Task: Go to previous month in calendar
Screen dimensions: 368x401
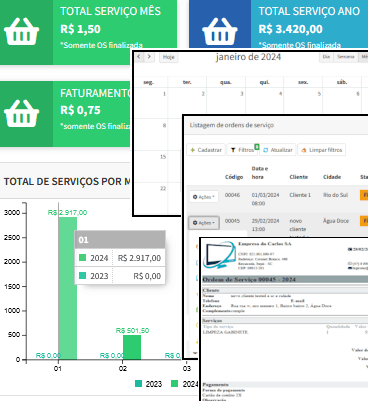Action: click(139, 57)
